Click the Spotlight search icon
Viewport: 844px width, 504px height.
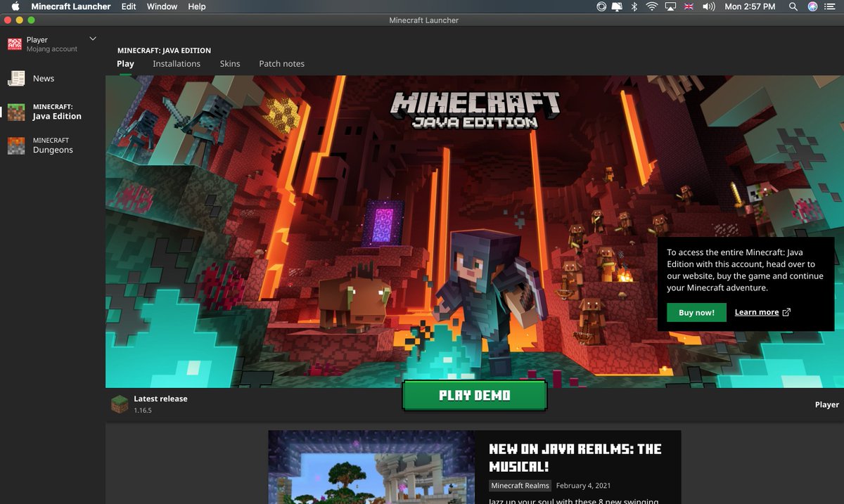pyautogui.click(x=793, y=6)
